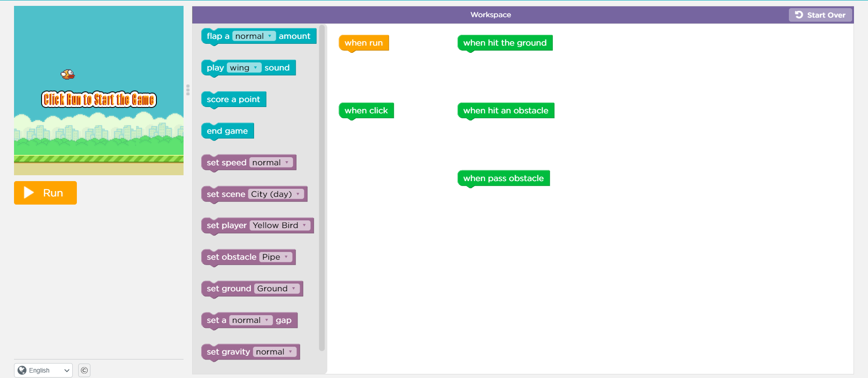The image size is (868, 378).
Task: Open the 'Ground' dropdown in set ground
Action: click(x=277, y=289)
